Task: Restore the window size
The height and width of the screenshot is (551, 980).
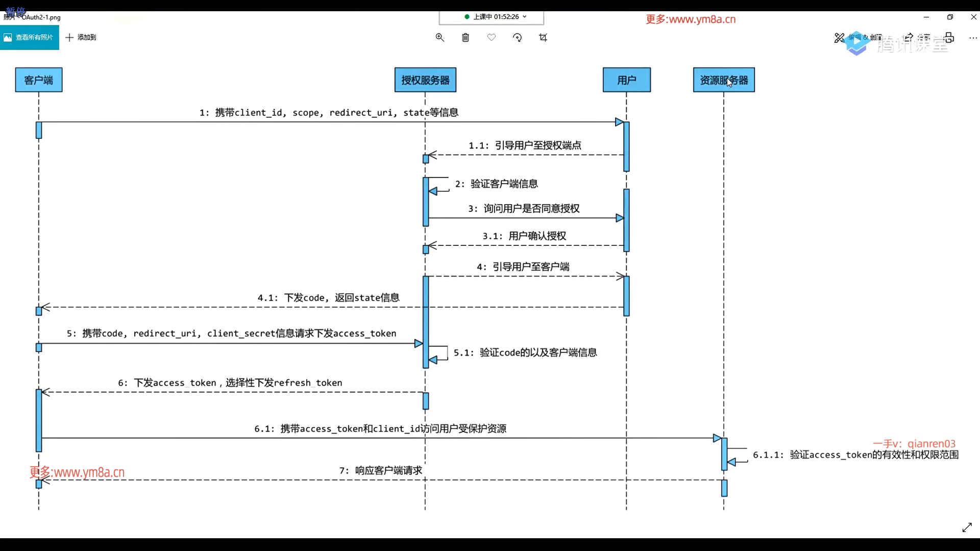Action: click(950, 17)
